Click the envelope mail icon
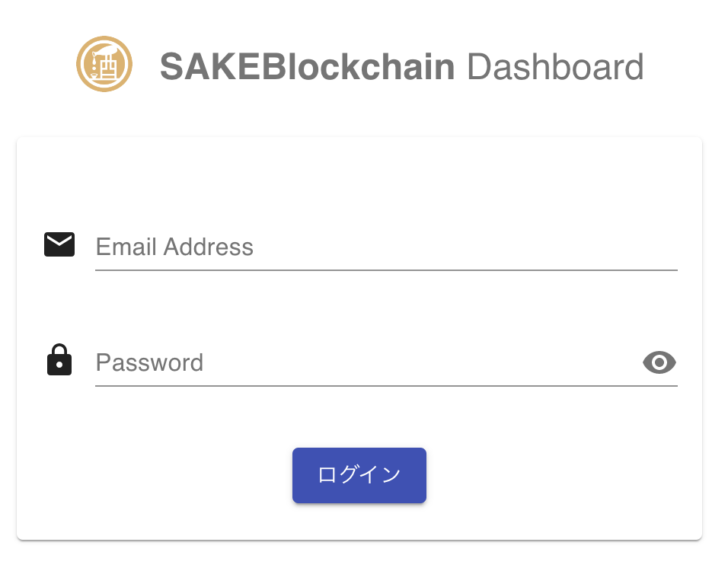This screenshot has width=728, height=571. click(x=59, y=244)
